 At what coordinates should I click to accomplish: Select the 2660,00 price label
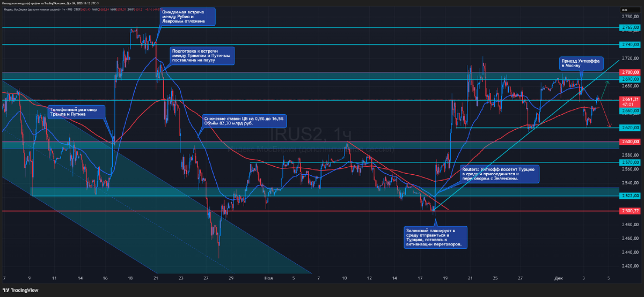tap(630, 111)
